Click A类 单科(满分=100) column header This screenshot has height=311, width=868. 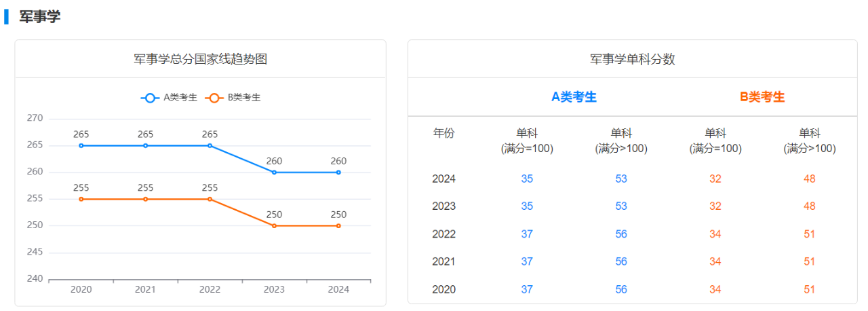tap(527, 141)
